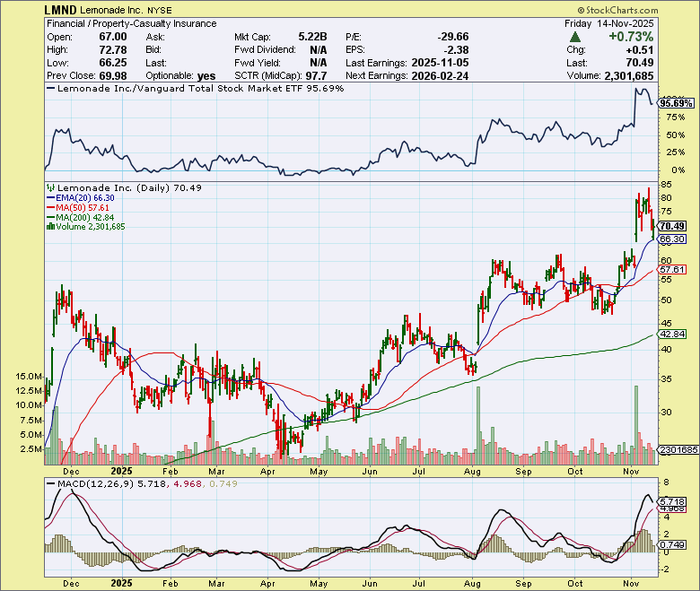Click the 0.749 histogram value tag
Image resolution: width=700 pixels, height=591 pixels.
point(672,545)
